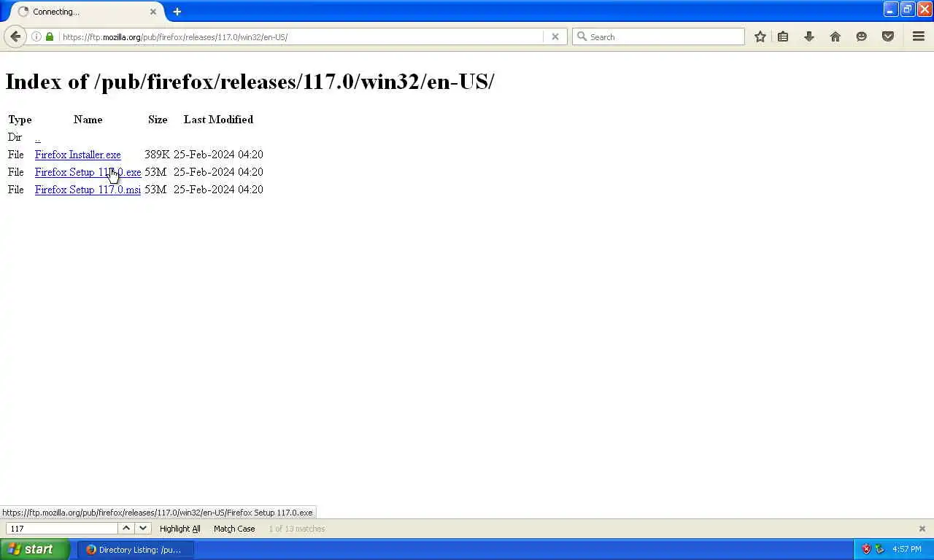The width and height of the screenshot is (934, 560).
Task: Click the date in the Firefox Installer.exe row
Action: point(218,155)
